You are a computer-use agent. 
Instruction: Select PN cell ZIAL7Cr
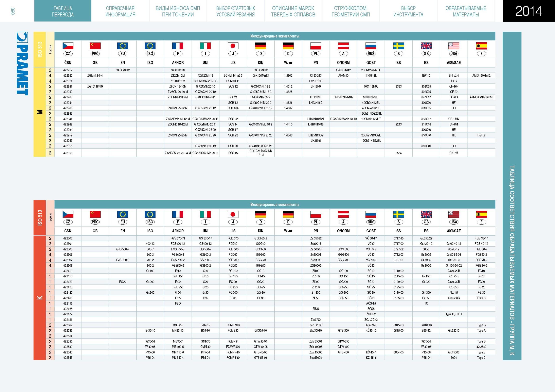[x=316, y=320]
